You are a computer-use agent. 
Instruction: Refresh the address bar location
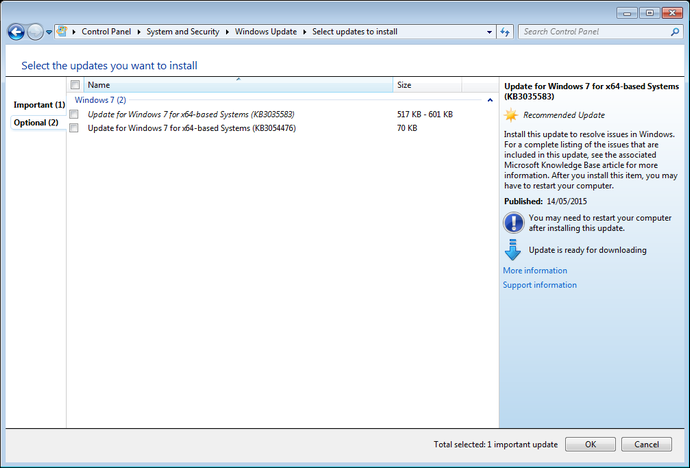[505, 32]
